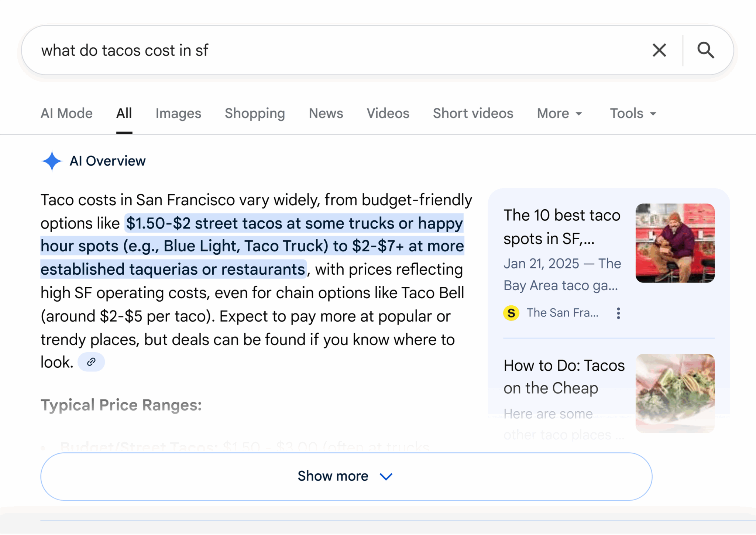Go to the News tab
This screenshot has width=756, height=535.
[x=326, y=113]
